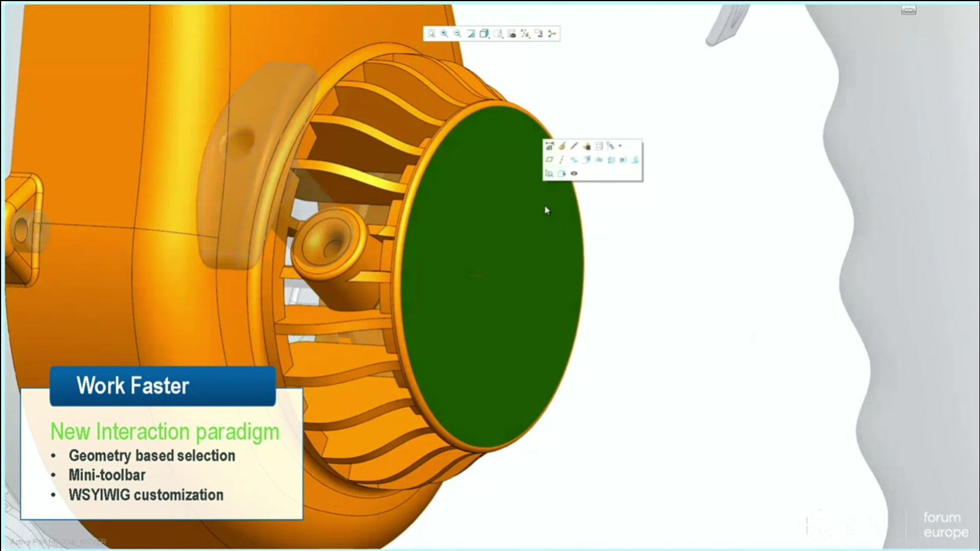
Task: Click the box-with-arrow icon in the mini-toolbar bottom row
Action: (561, 173)
